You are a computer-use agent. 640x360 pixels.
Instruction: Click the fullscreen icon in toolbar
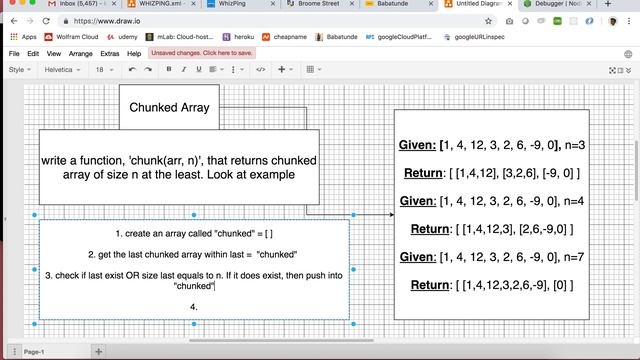(612, 70)
